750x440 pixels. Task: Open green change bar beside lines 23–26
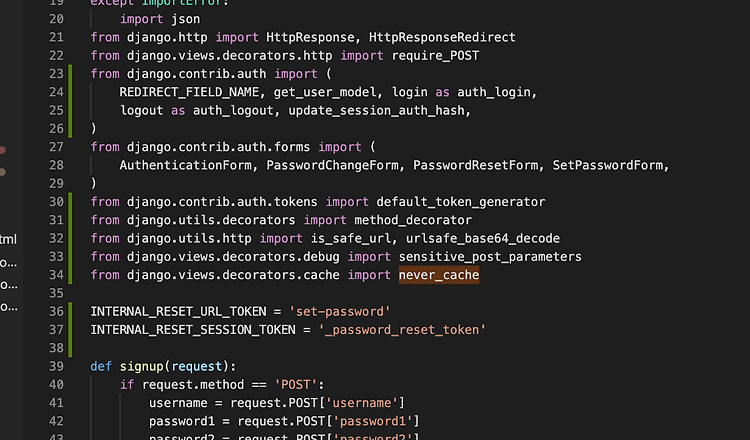[70, 101]
